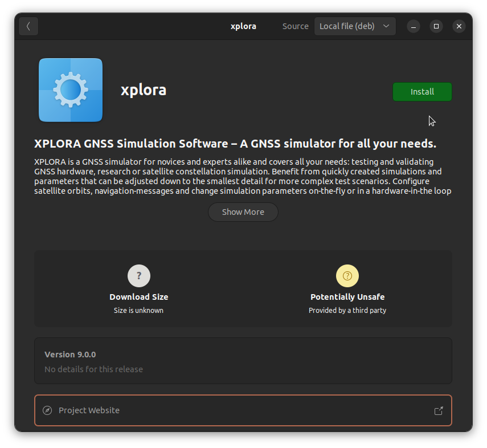The width and height of the screenshot is (487, 448).
Task: Click the gray Download Size question mark icon
Action: pyautogui.click(x=138, y=276)
